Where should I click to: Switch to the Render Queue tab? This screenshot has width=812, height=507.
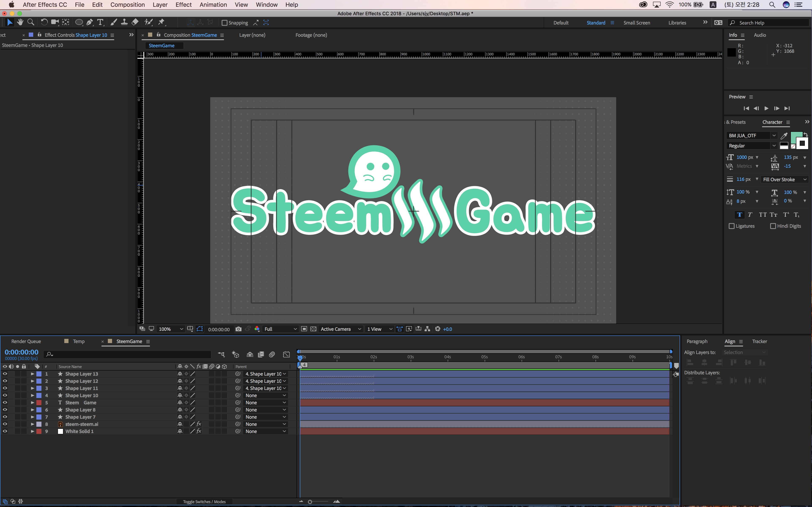pyautogui.click(x=26, y=341)
